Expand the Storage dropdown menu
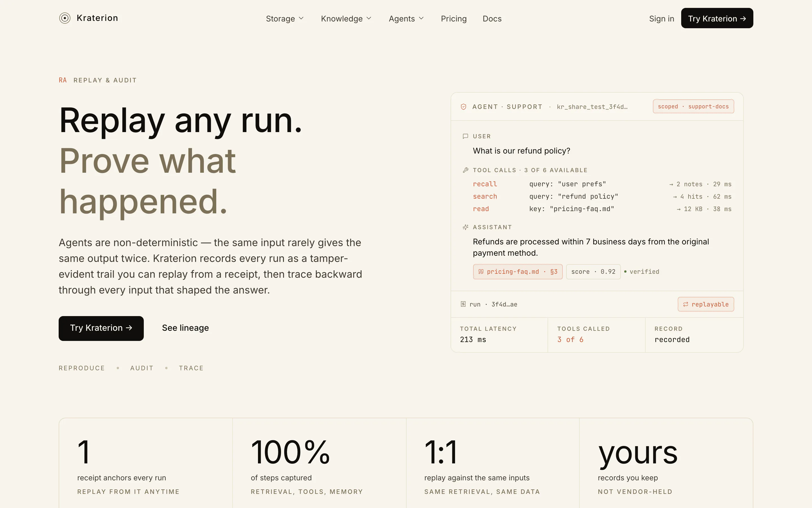The width and height of the screenshot is (812, 508). [284, 18]
